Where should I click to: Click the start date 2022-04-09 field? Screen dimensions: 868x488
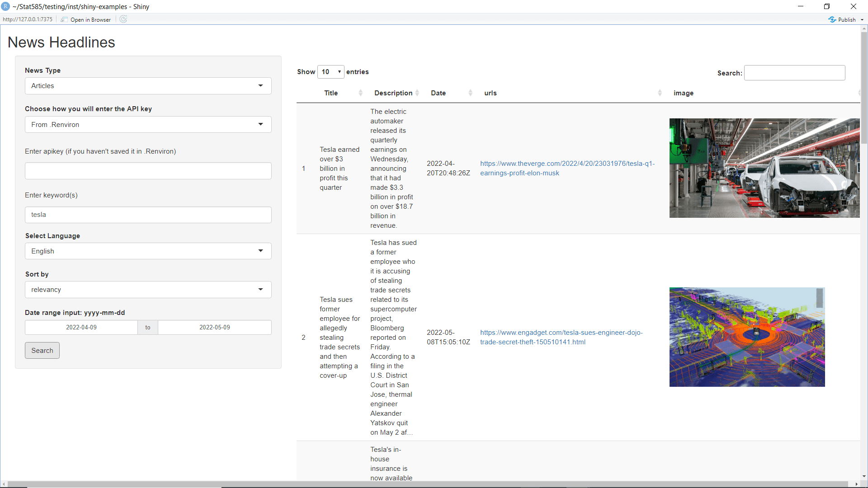coord(81,328)
